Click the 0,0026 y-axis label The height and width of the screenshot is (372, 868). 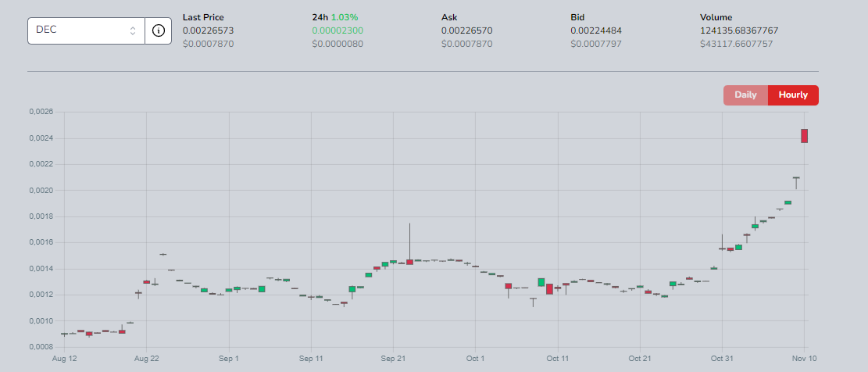tap(41, 112)
